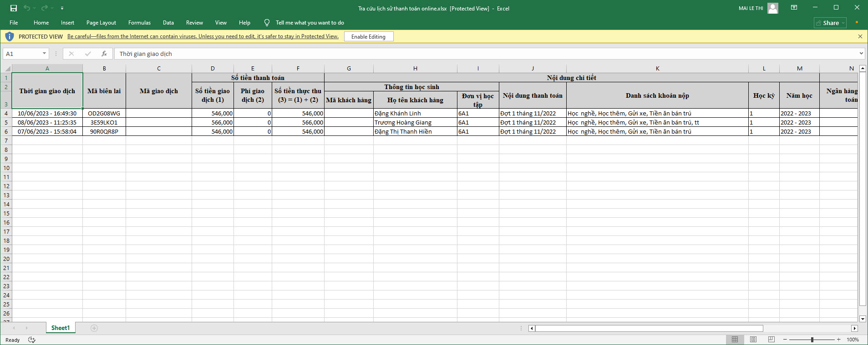Close the Protected View message bar
868x345 pixels.
click(860, 36)
